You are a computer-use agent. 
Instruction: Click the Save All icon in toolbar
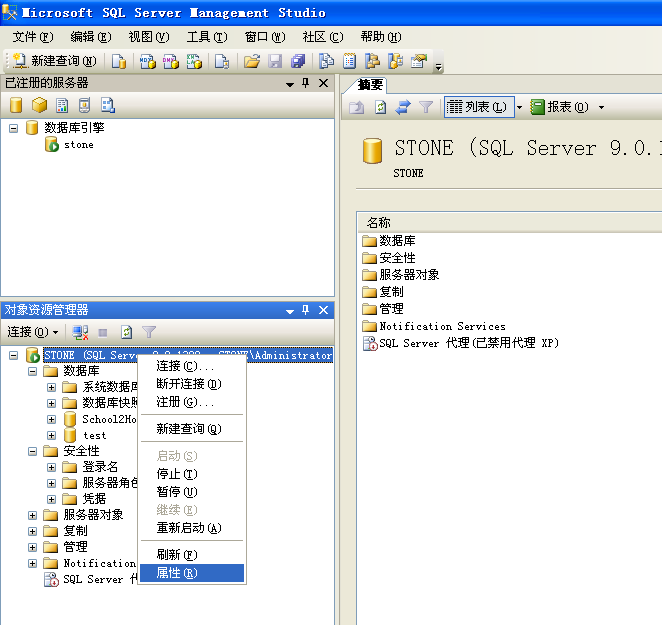tap(298, 61)
